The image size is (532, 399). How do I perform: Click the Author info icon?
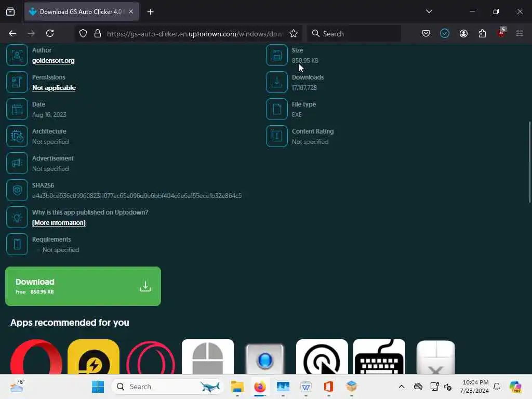click(17, 55)
